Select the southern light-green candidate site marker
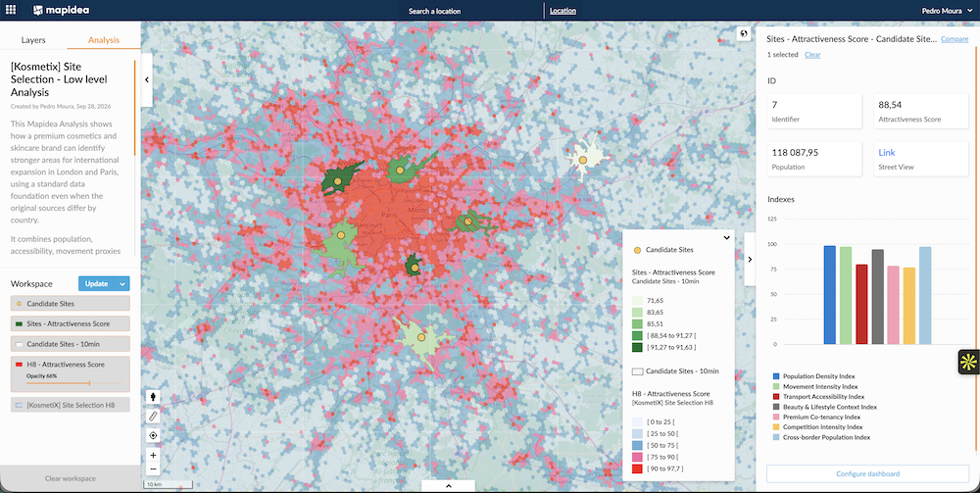The height and width of the screenshot is (493, 980). click(x=421, y=337)
